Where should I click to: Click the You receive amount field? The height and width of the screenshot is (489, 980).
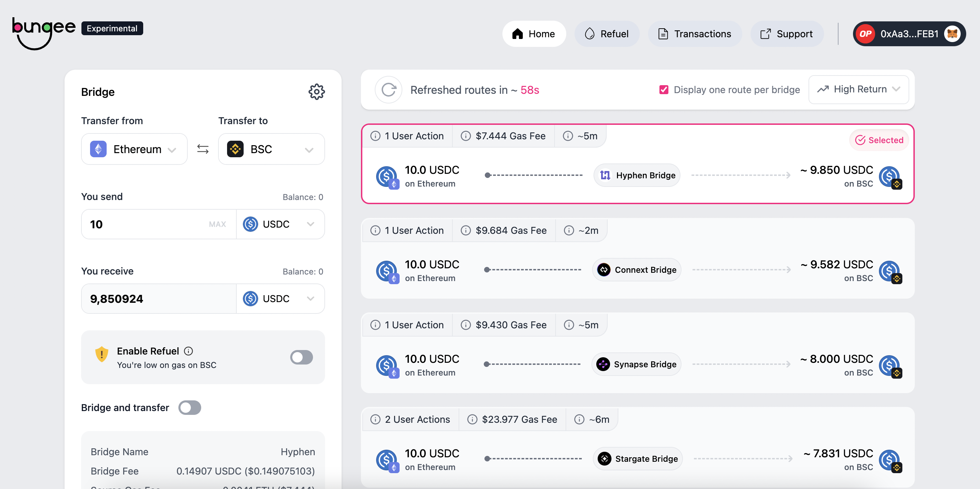(x=159, y=299)
